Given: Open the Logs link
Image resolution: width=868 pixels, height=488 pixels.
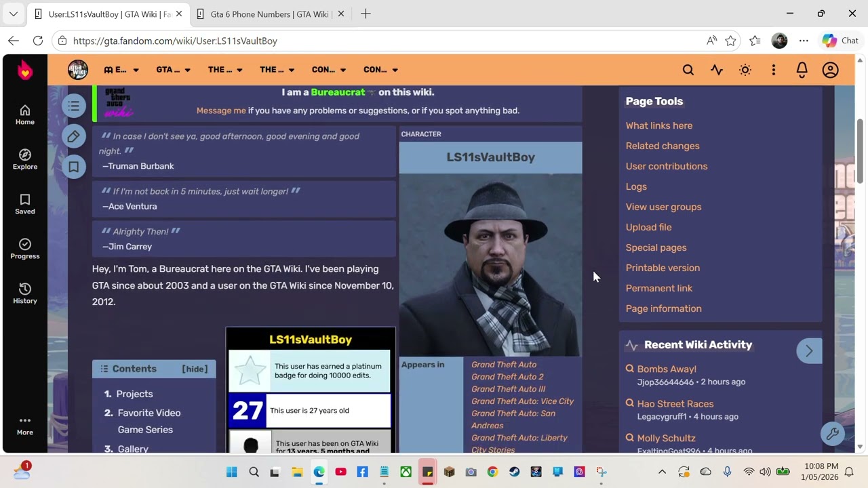Looking at the screenshot, I should [636, 186].
